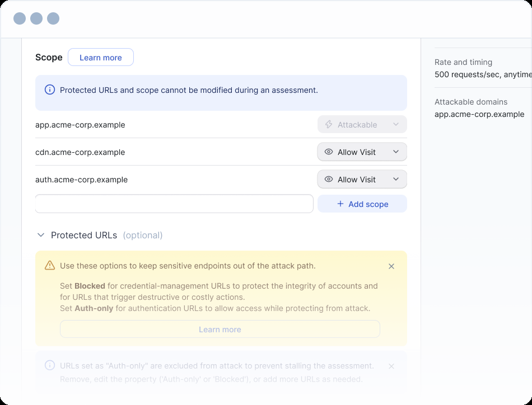532x405 pixels.
Task: Select the app.acme-corp.example scope row text
Action: [x=80, y=125]
